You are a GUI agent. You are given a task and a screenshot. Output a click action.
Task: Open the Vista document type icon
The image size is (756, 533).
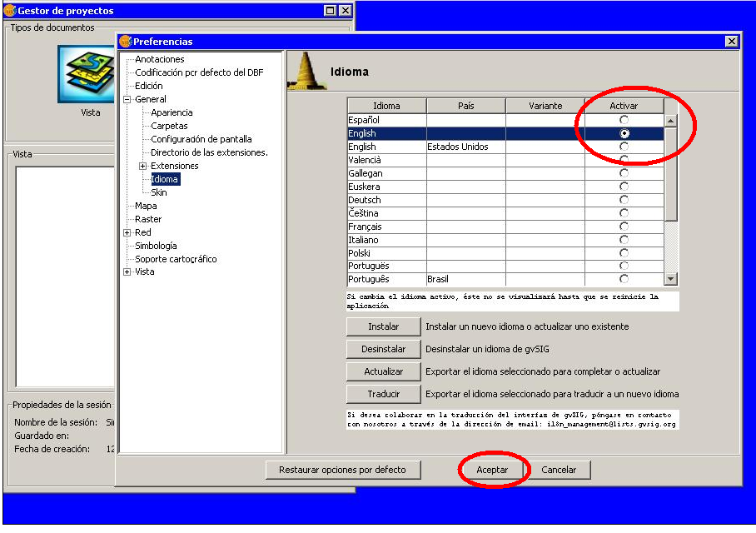[86, 74]
